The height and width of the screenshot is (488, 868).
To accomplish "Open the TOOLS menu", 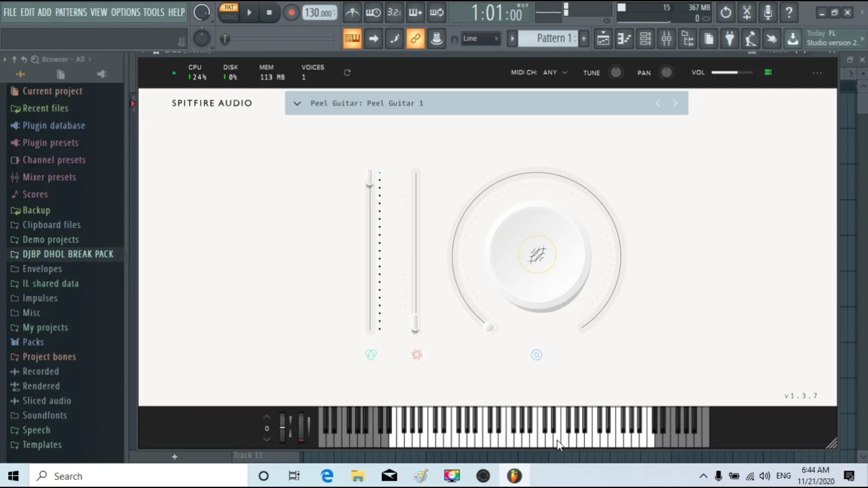I will pos(154,12).
